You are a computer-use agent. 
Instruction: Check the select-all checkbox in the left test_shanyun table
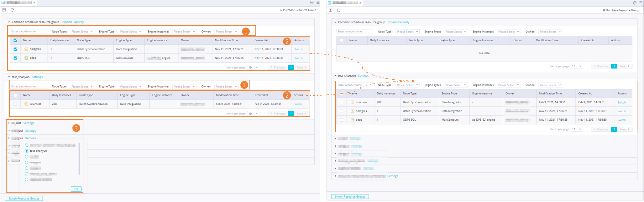point(15,95)
